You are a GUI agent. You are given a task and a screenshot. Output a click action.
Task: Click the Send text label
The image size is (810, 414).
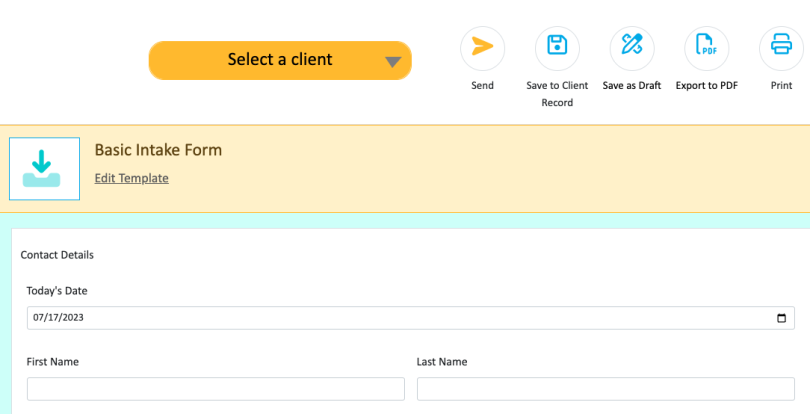pyautogui.click(x=482, y=86)
